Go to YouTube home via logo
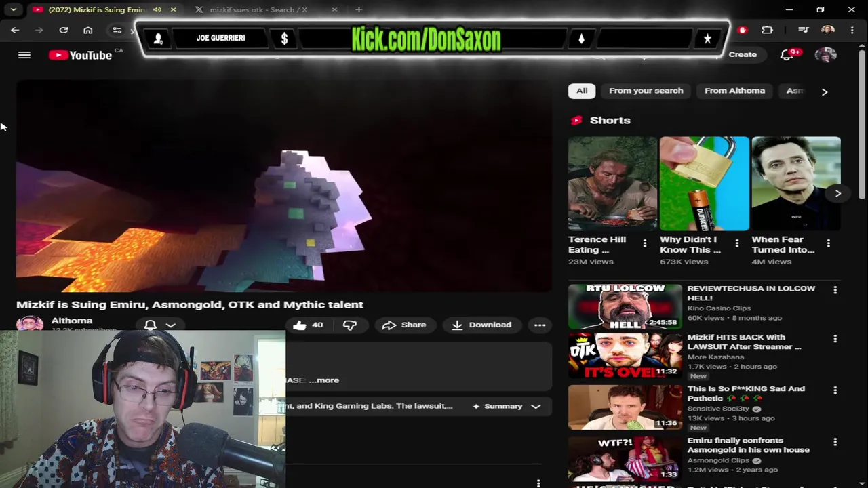Viewport: 868px width, 488px height. tap(80, 55)
